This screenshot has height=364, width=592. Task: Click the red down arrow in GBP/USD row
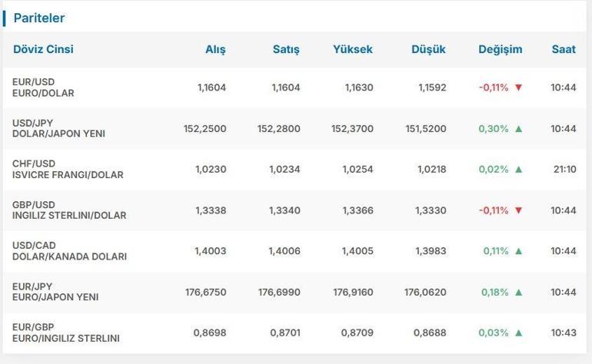pyautogui.click(x=518, y=210)
